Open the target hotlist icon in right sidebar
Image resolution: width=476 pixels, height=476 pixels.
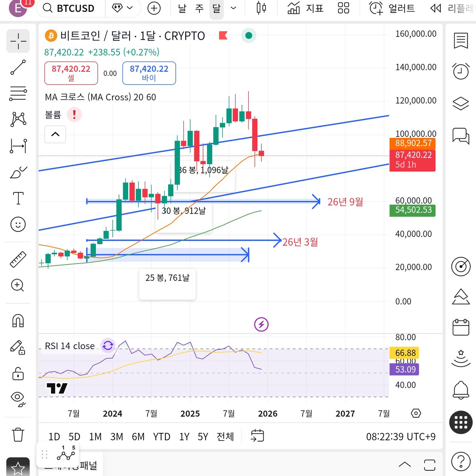coord(461,267)
